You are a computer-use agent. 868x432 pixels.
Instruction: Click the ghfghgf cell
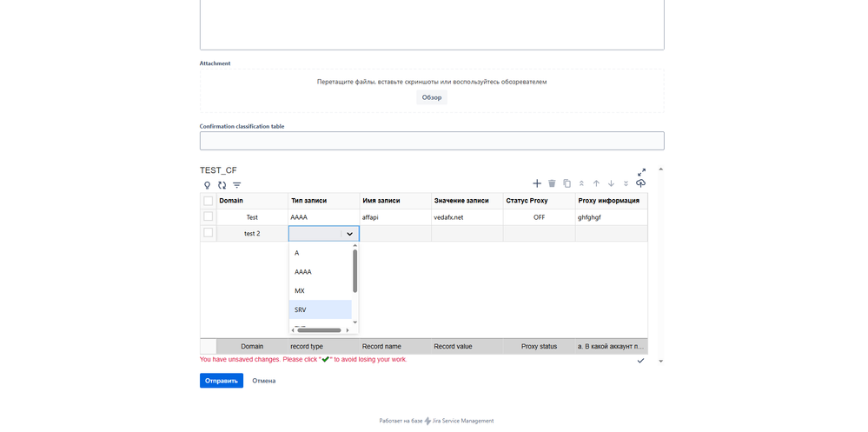point(611,217)
